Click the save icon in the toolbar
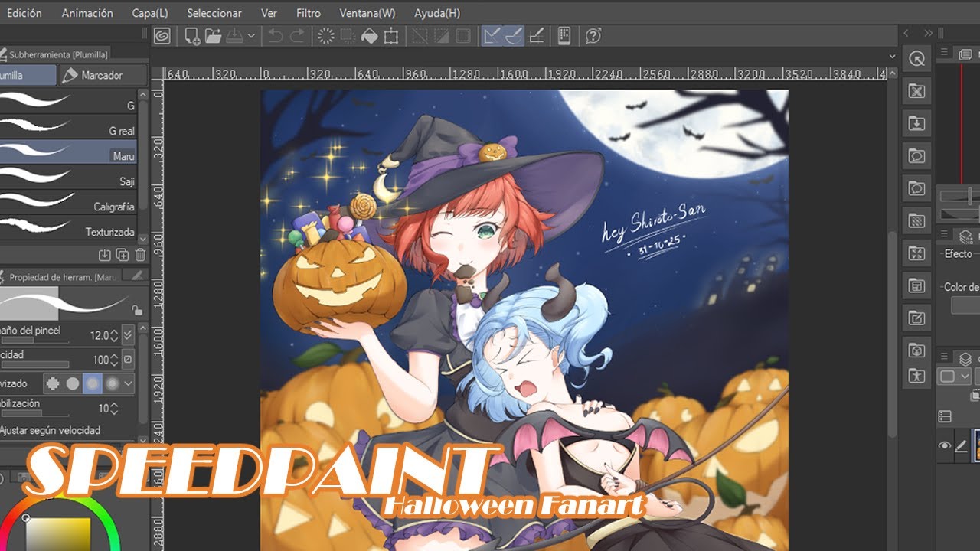The image size is (980, 551). click(234, 36)
